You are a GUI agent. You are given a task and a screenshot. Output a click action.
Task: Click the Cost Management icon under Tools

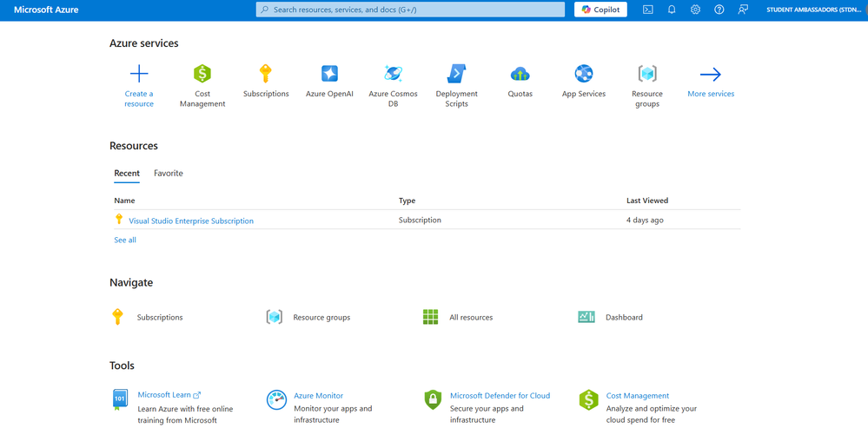point(589,399)
